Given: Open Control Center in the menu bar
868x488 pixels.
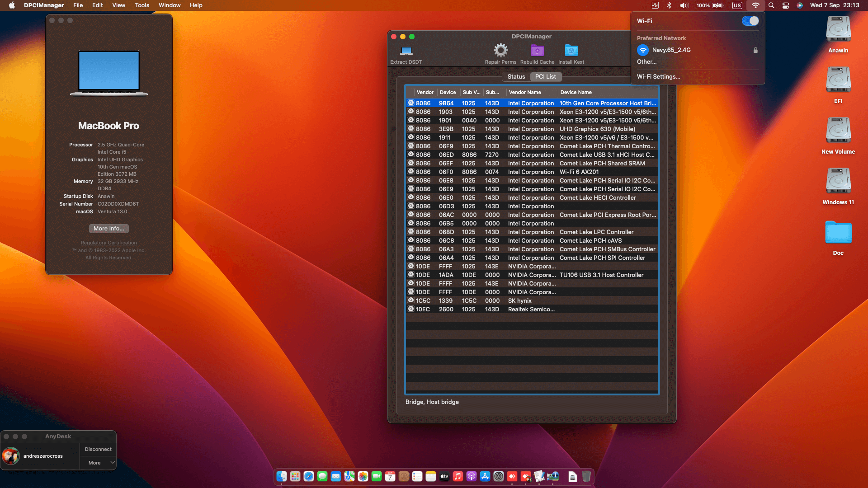Looking at the screenshot, I should point(786,5).
